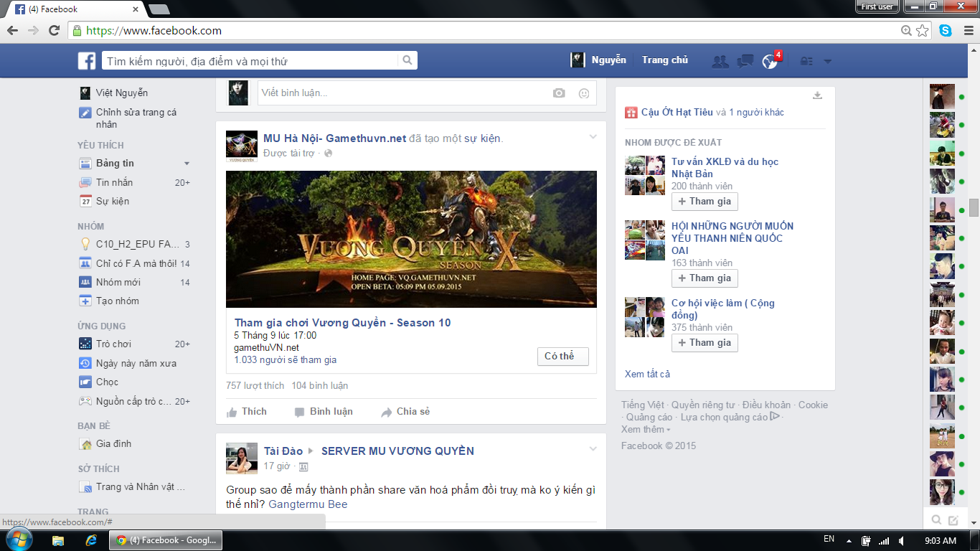
Task: Click the emoji smiley in comment box
Action: point(583,93)
